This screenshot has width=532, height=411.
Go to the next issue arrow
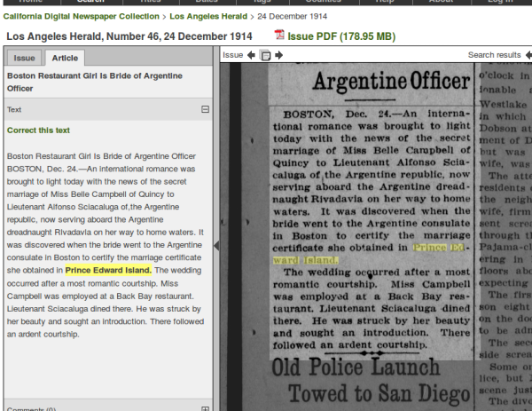pos(279,55)
